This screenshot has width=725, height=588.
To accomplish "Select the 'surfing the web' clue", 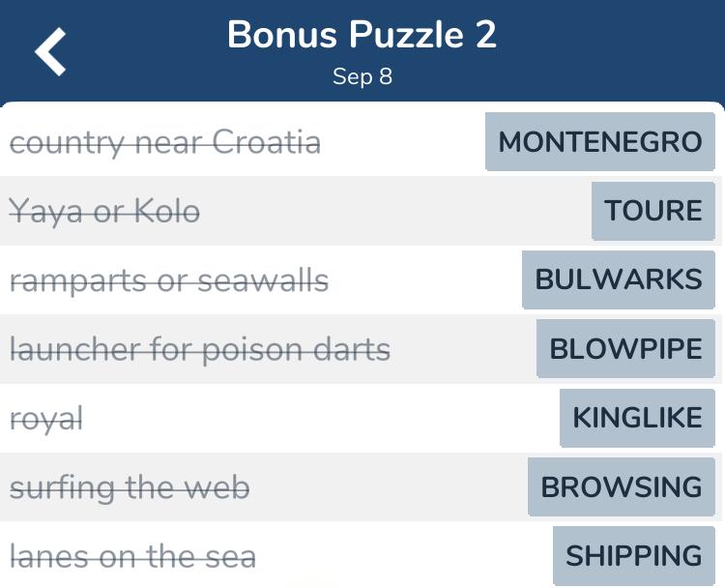I will point(130,488).
